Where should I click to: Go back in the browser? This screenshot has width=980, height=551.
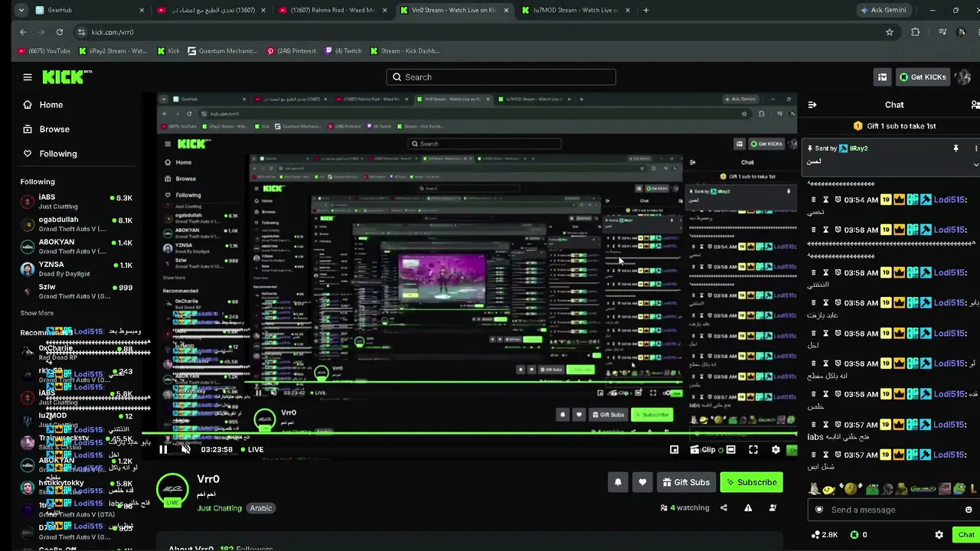(23, 32)
